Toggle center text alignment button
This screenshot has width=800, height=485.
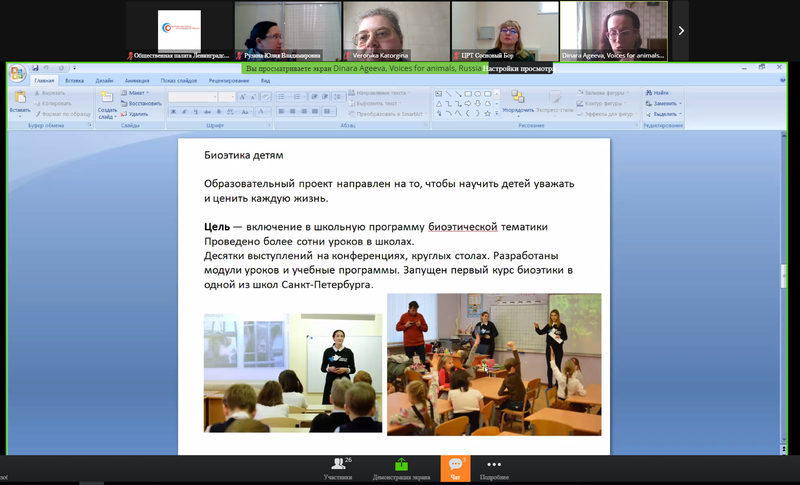292,111
